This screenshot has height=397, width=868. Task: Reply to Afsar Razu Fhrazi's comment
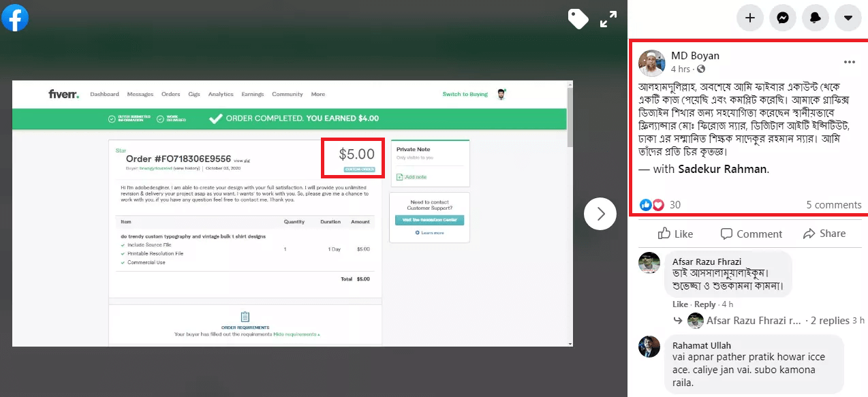(705, 304)
